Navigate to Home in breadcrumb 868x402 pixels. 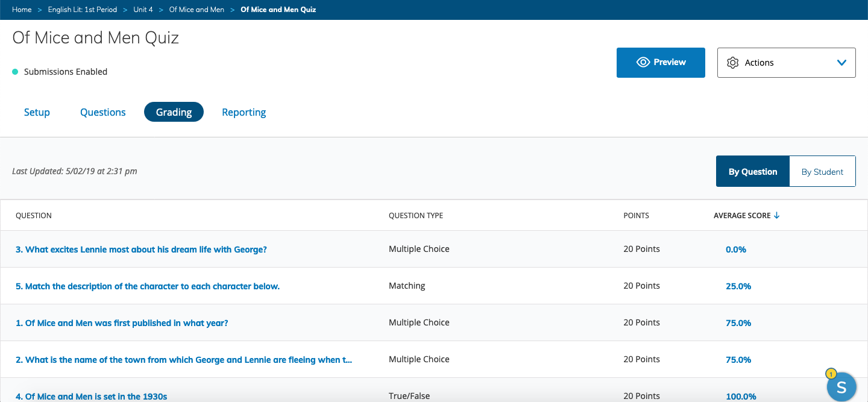(22, 10)
